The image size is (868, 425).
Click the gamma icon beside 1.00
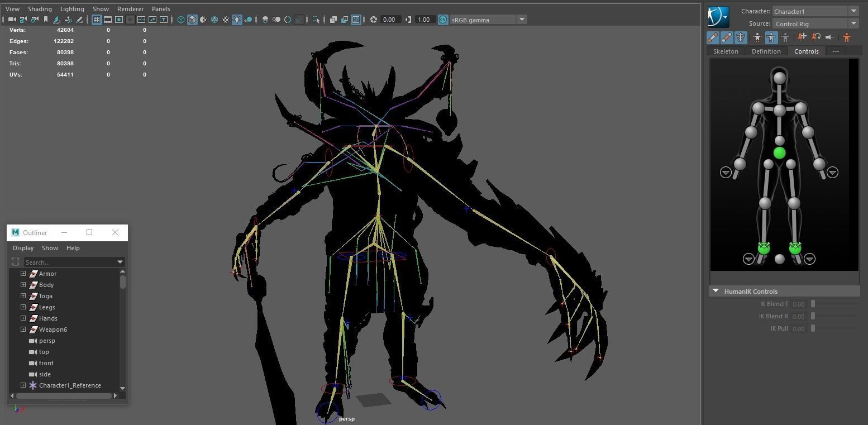pyautogui.click(x=408, y=20)
